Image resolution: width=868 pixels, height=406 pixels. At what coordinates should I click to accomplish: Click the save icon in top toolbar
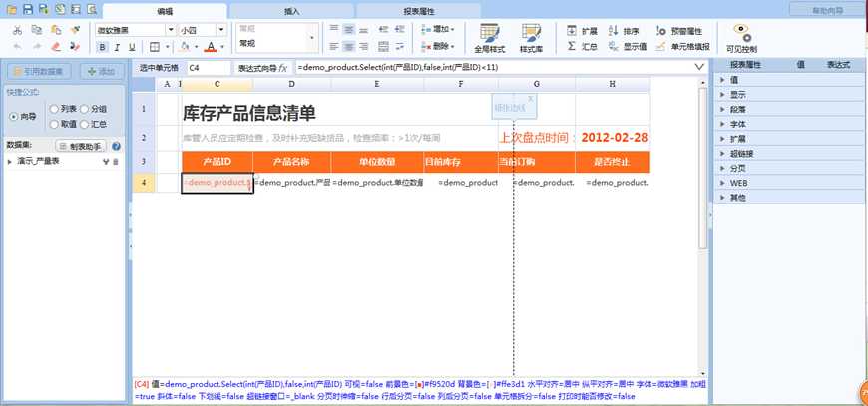click(28, 9)
